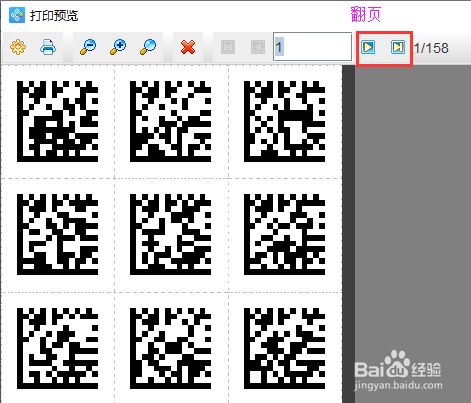The height and width of the screenshot is (403, 471).
Task: Zoom in with the plus magnifier
Action: (118, 47)
